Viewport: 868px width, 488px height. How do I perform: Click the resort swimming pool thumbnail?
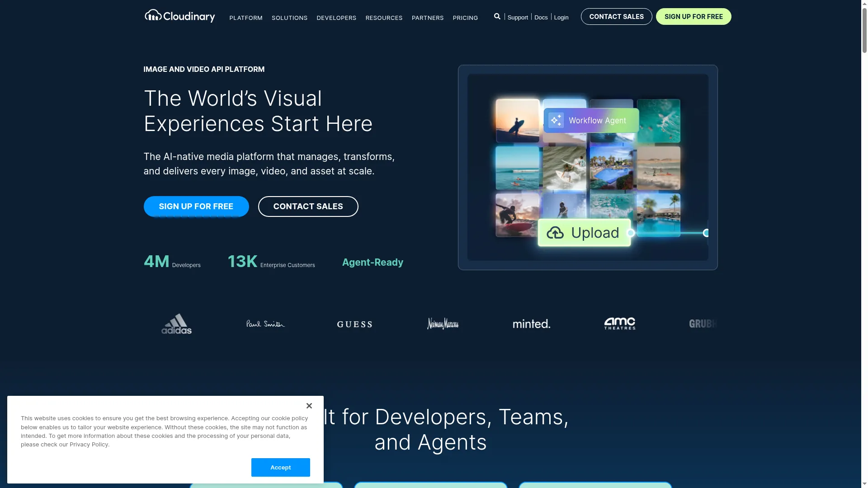pyautogui.click(x=612, y=168)
